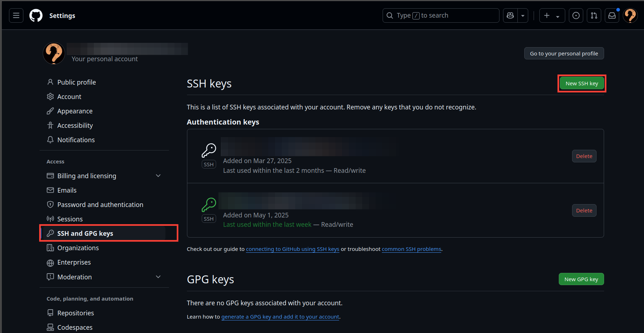644x333 pixels.
Task: Open the hamburger navigation menu
Action: pos(16,15)
